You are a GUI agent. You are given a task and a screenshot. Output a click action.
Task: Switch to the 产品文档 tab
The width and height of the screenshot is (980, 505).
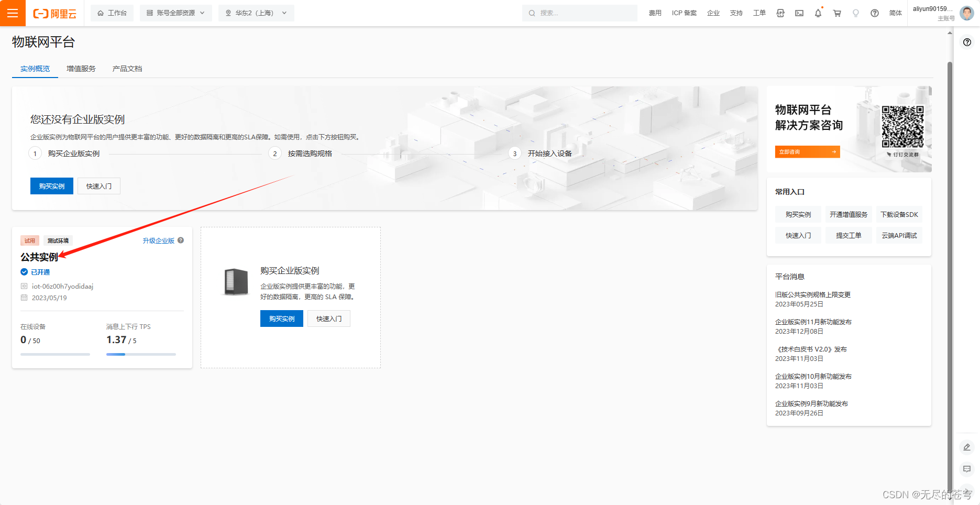pos(127,69)
